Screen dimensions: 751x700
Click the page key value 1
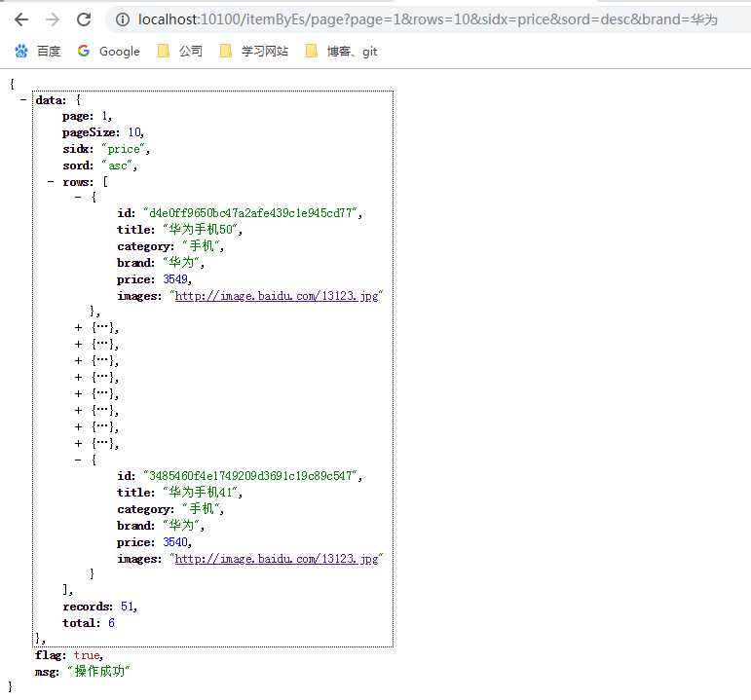(x=104, y=116)
